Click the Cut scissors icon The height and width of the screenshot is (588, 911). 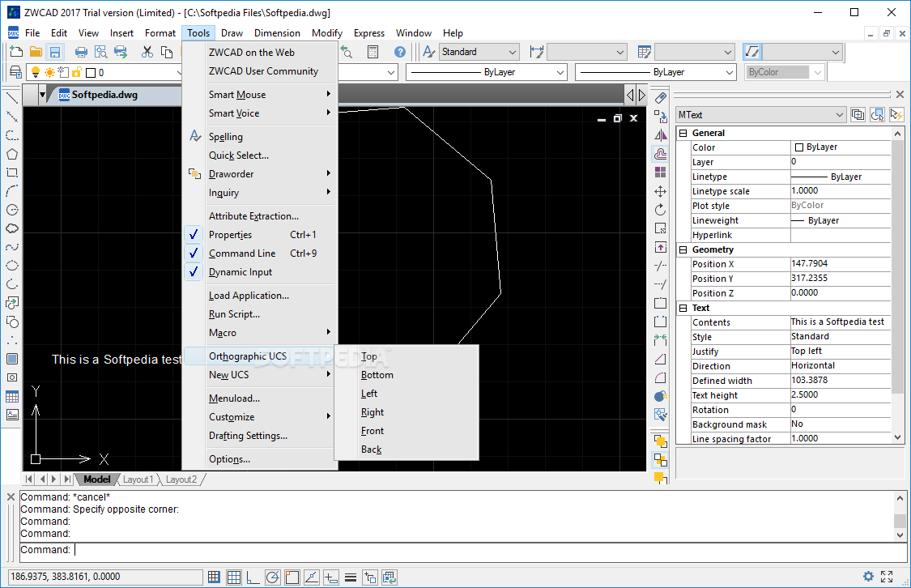point(147,52)
